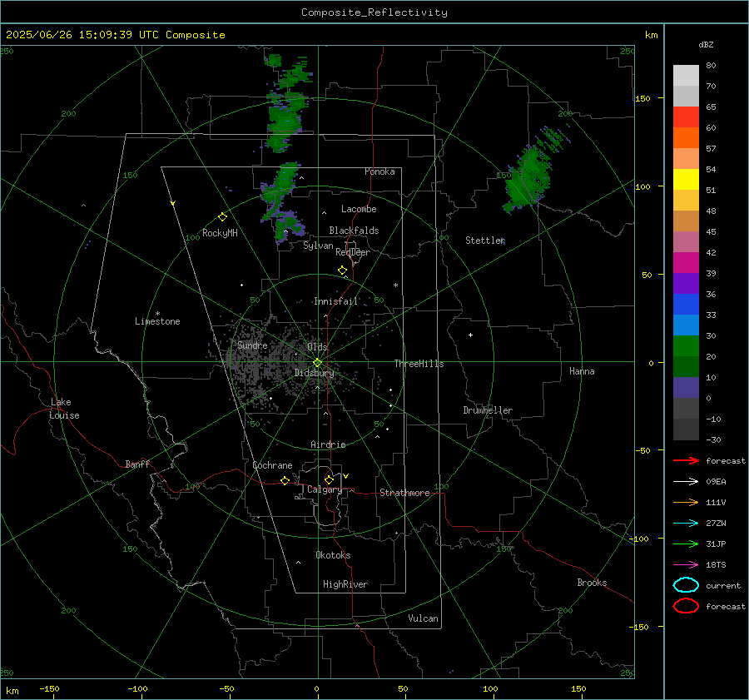Click the bright green 30 dBZ swatch
This screenshot has width=749, height=700.
(686, 345)
